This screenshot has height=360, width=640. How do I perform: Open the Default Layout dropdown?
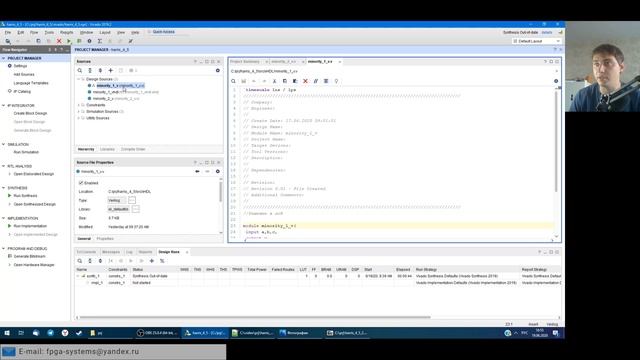click(536, 41)
